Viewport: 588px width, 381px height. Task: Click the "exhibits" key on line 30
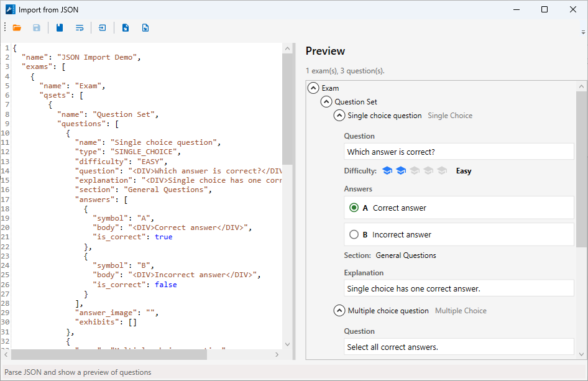(x=97, y=322)
